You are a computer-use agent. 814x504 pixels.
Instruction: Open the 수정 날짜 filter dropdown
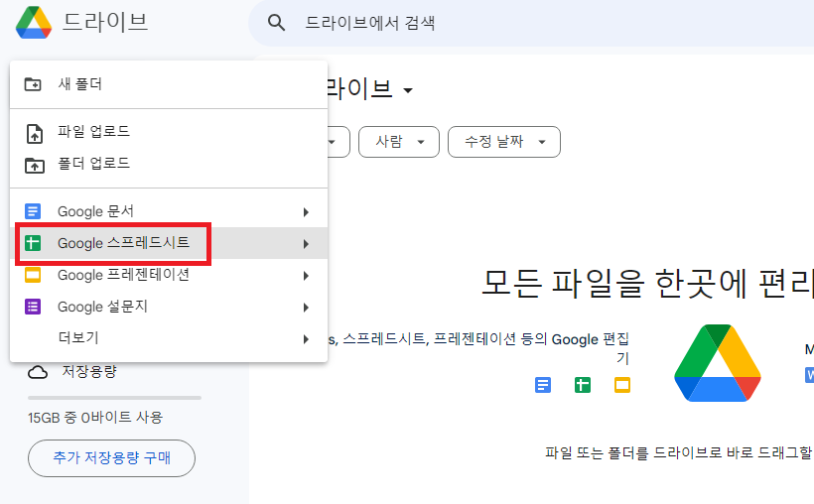[x=504, y=142]
